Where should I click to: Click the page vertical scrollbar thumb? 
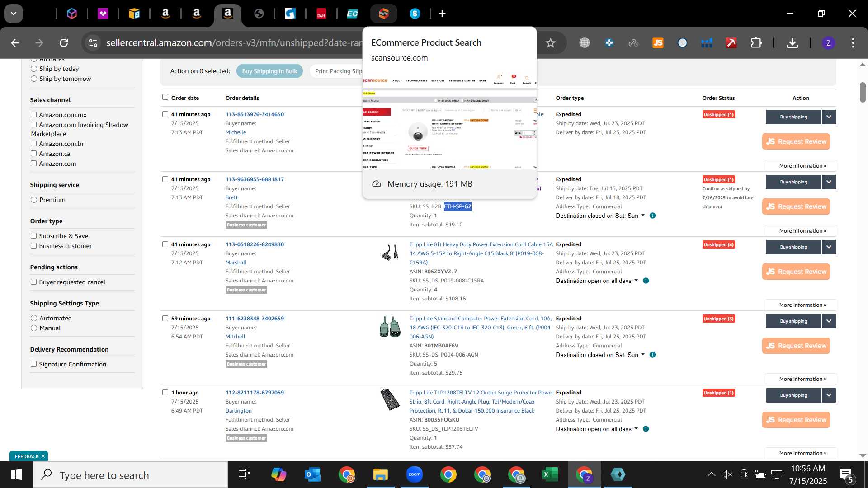863,92
